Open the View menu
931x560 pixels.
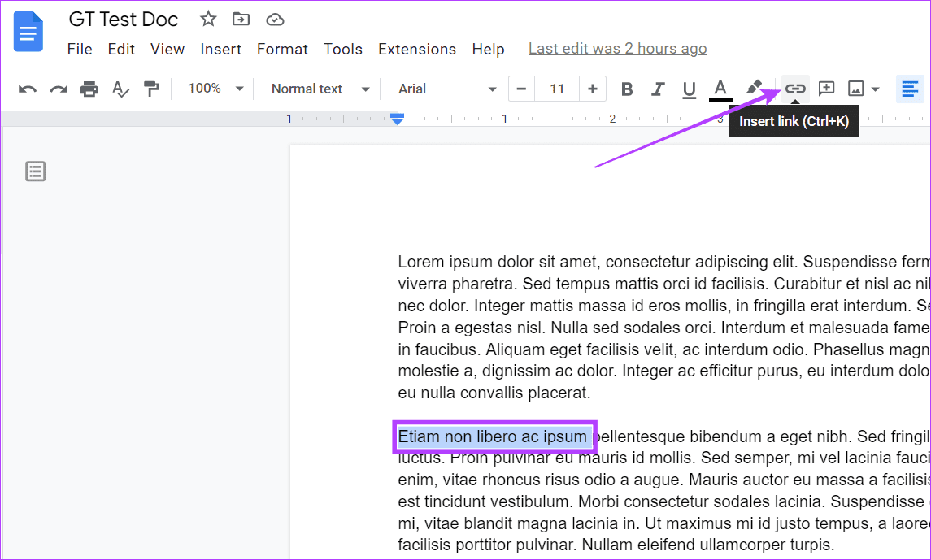pos(167,50)
